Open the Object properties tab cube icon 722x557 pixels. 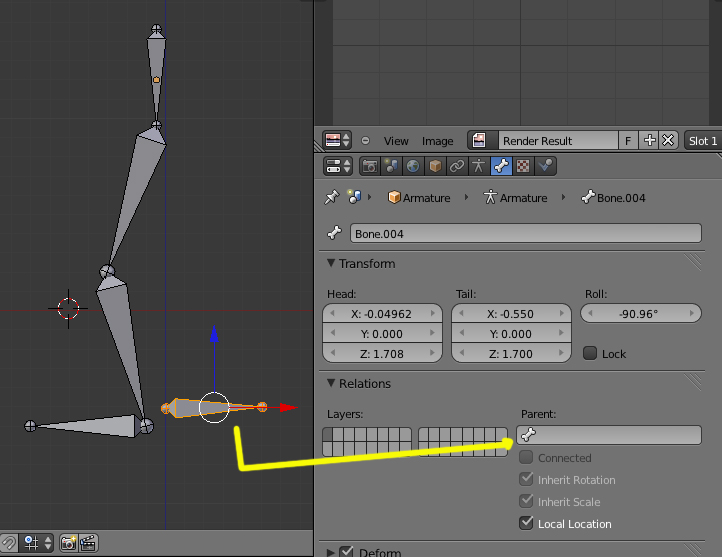tap(435, 166)
